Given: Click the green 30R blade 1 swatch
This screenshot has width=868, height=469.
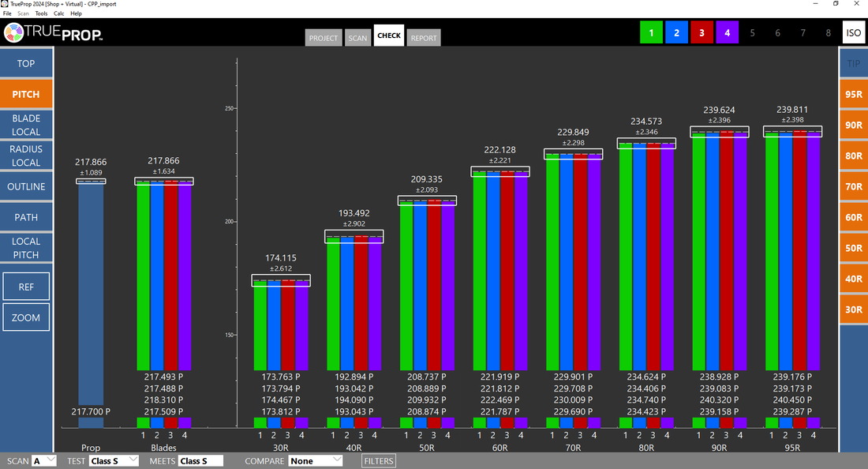Looking at the screenshot, I should click(260, 422).
